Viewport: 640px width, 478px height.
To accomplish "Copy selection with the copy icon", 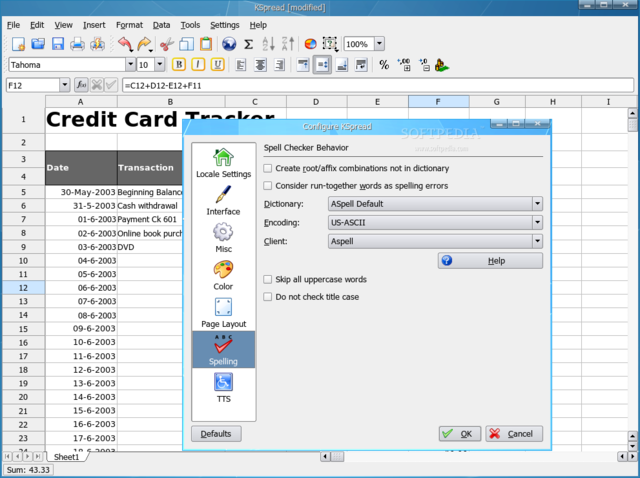I will coord(187,44).
